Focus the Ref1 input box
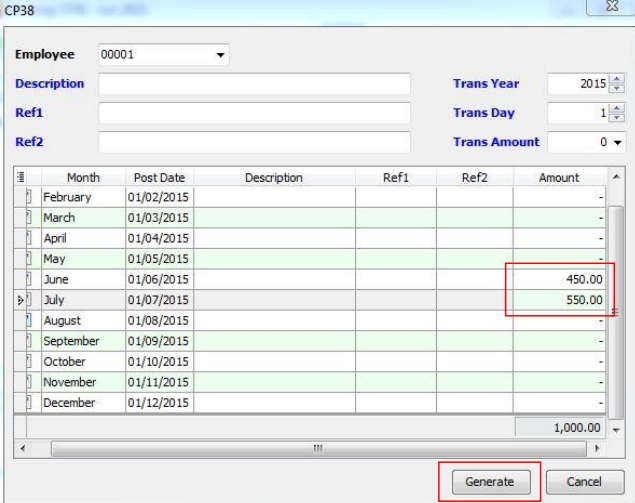635x503 pixels. coord(254,113)
